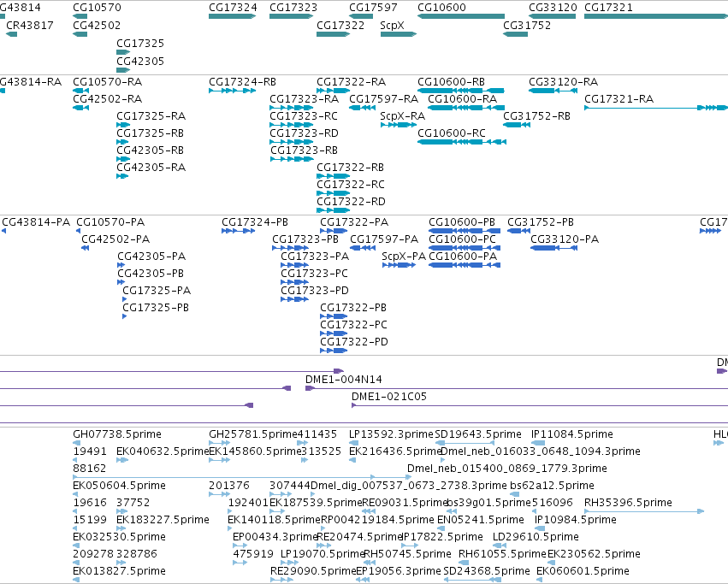The width and height of the screenshot is (728, 584).
Task: Click transcript CG17321-RA
Action: click(x=656, y=108)
